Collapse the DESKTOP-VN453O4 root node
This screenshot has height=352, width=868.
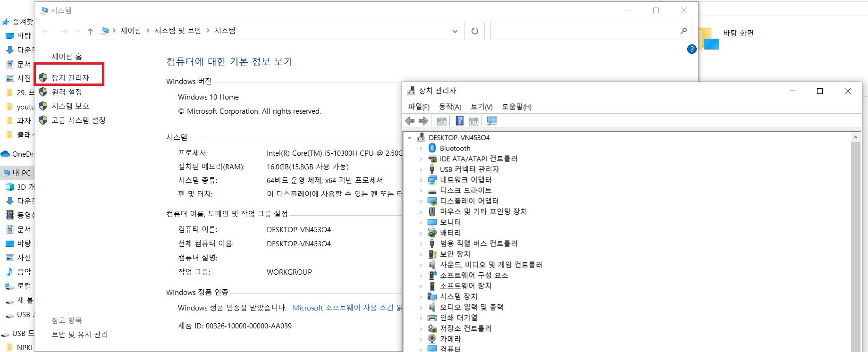point(410,138)
